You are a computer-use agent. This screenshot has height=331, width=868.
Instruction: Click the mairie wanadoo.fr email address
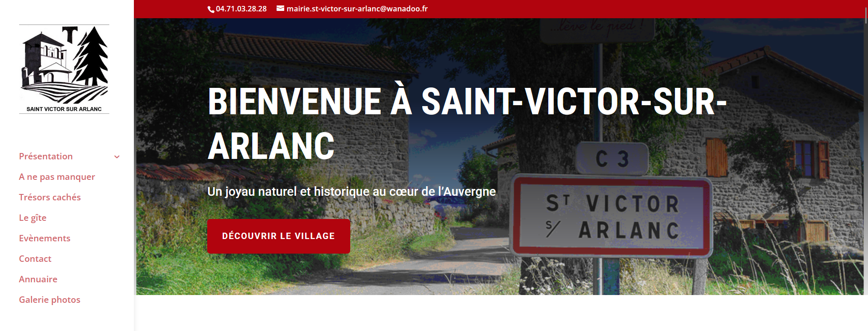coord(357,9)
